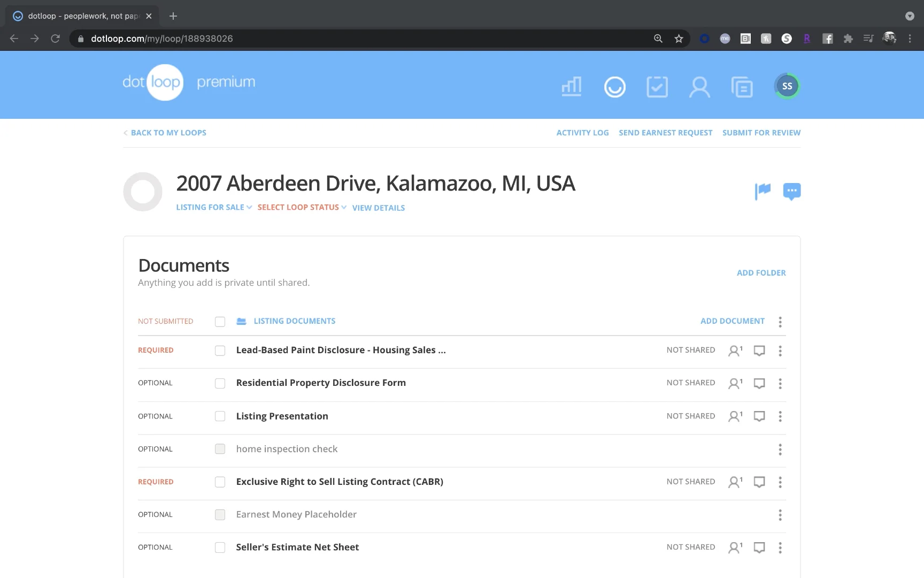Screen dimensions: 924x578
Task: Open more options for Listing Documents folder
Action: click(x=780, y=322)
